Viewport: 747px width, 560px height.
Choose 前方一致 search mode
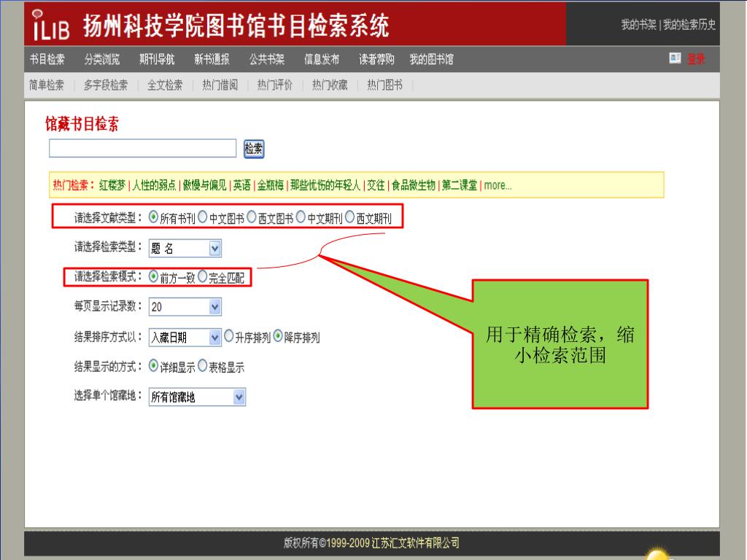pos(153,276)
